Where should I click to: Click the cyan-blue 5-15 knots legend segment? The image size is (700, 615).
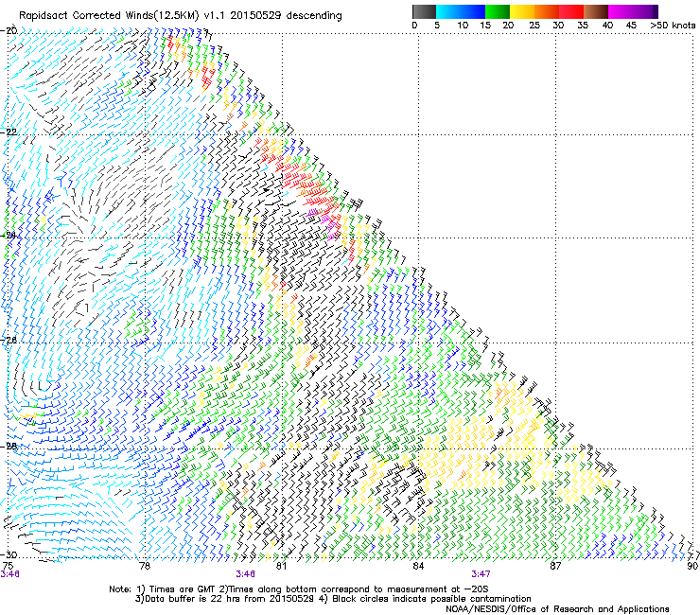461,11
